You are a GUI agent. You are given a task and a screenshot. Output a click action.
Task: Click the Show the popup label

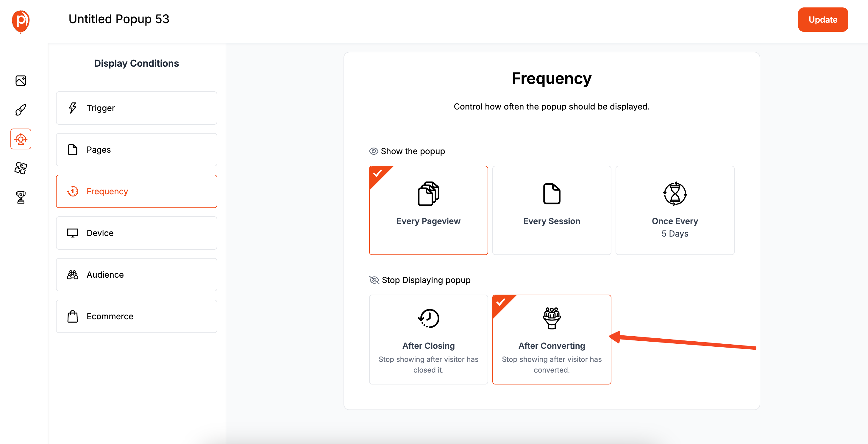(x=413, y=151)
